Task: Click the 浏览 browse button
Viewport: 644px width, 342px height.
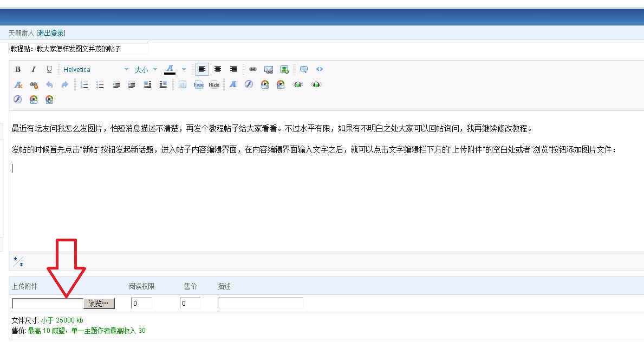Action: [99, 304]
